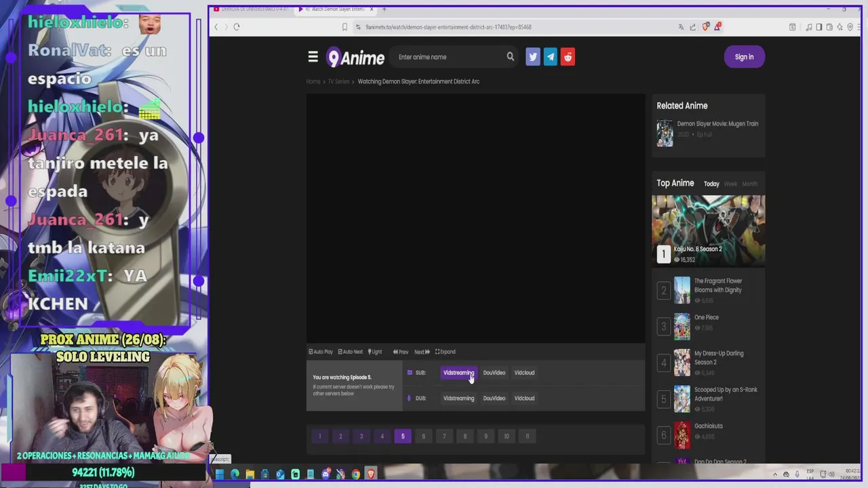
Task: Select DUB Vidstreaming server
Action: 458,399
